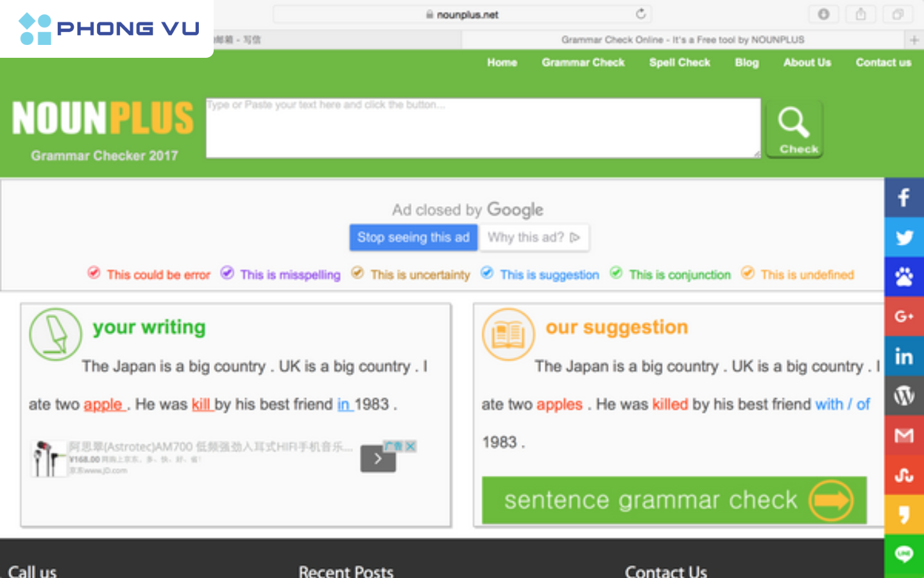Click the underlined word 'kill'
924x578 pixels.
click(202, 405)
